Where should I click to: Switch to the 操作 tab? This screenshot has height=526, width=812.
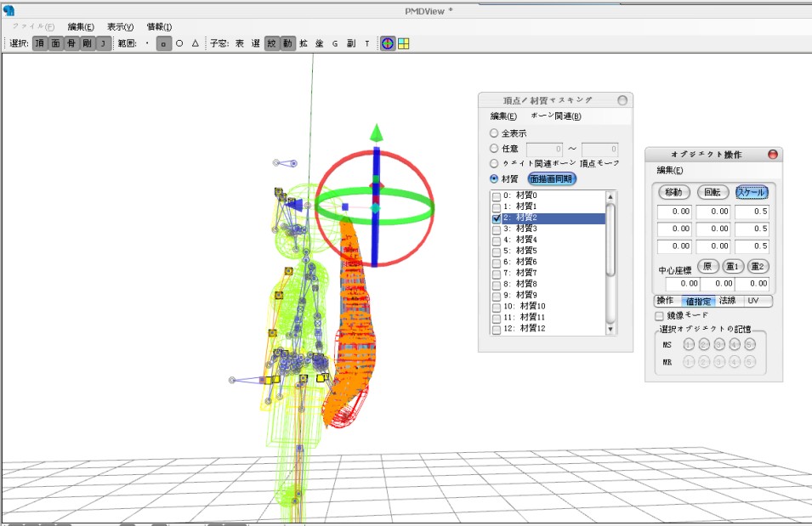665,301
